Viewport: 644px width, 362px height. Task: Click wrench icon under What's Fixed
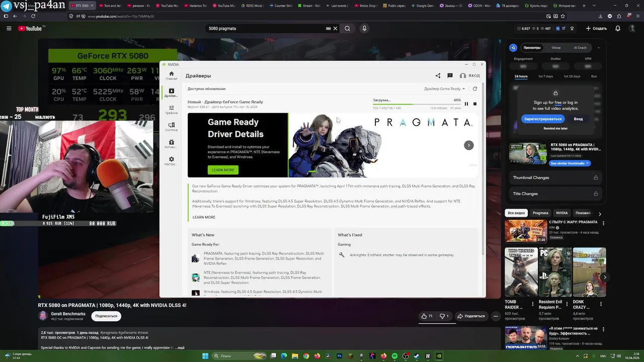point(342,255)
